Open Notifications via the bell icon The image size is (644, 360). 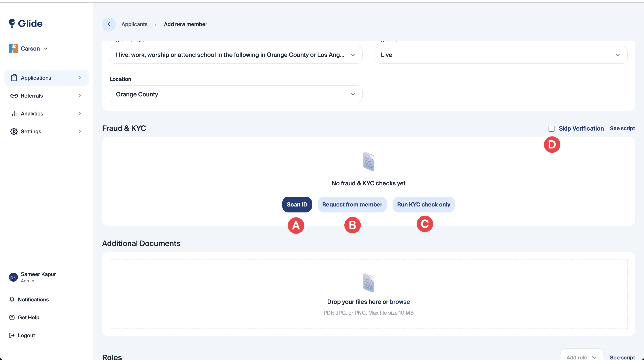(x=12, y=299)
